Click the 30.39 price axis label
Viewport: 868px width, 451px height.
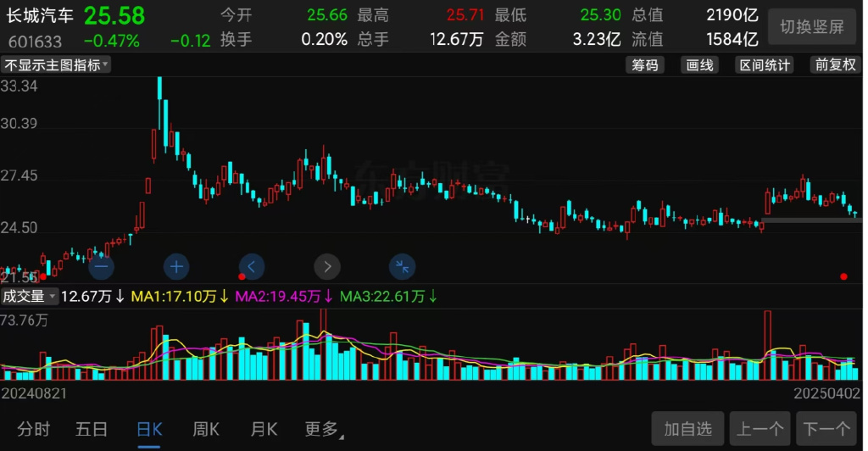pyautogui.click(x=19, y=124)
